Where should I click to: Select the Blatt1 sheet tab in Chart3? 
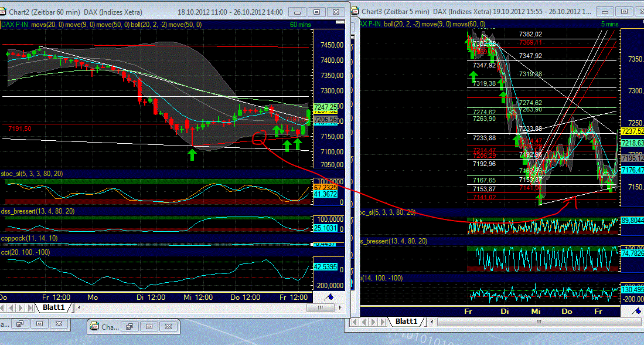pos(407,322)
